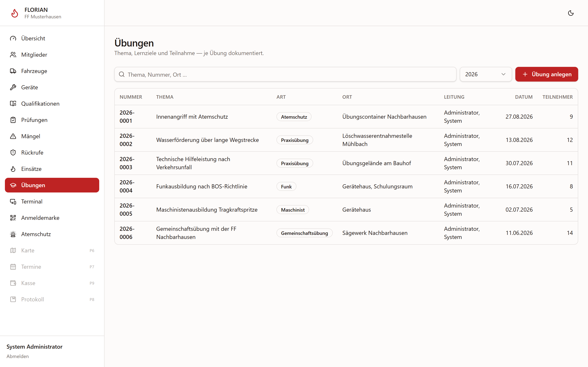Click the chevron arrow of the year selector
The height and width of the screenshot is (367, 588).
[x=503, y=74]
